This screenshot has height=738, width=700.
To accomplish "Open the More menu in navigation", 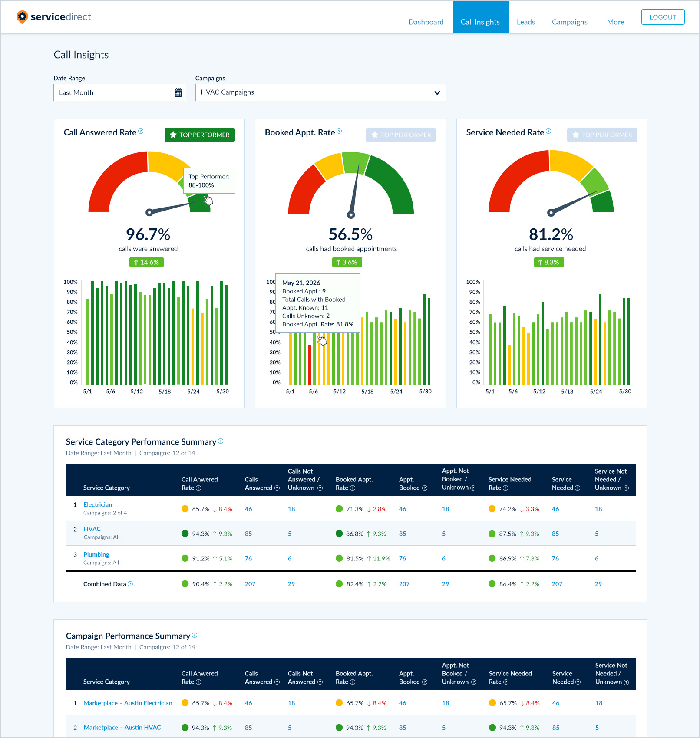I will [x=615, y=22].
